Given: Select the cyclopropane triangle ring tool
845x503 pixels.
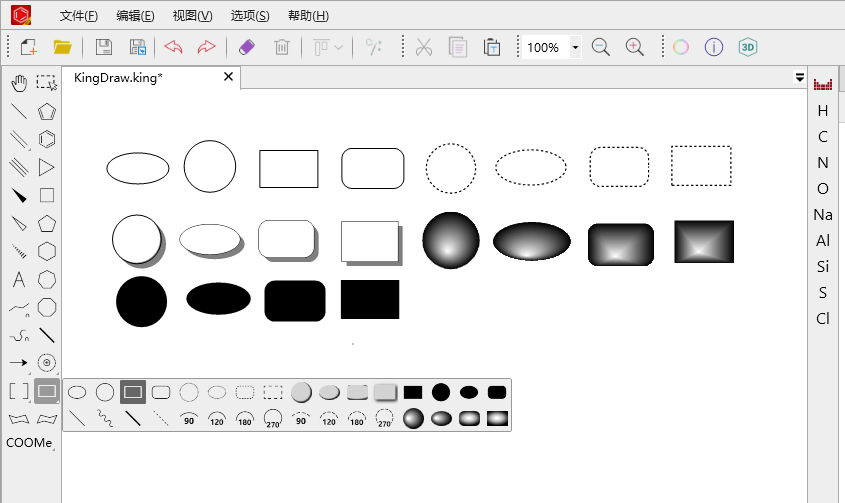Looking at the screenshot, I should click(x=47, y=167).
